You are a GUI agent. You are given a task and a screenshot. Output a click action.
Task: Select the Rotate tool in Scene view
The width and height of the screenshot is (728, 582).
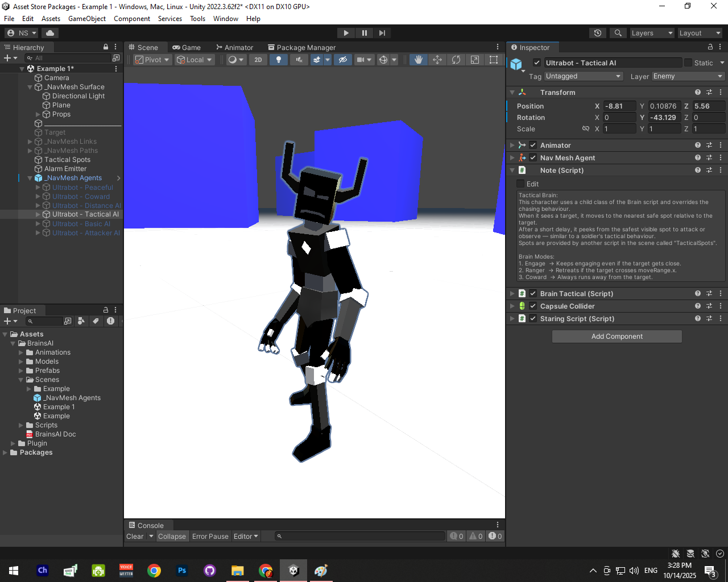tap(456, 60)
